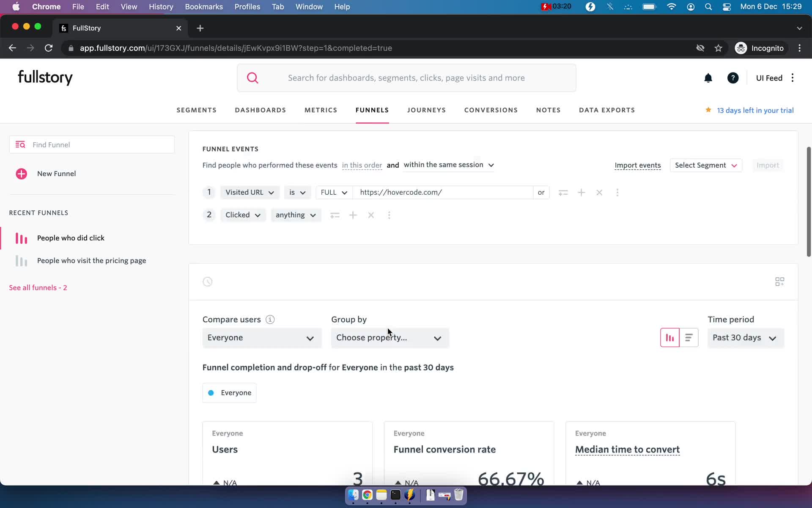Click the Import events button
The image size is (812, 508).
(638, 165)
